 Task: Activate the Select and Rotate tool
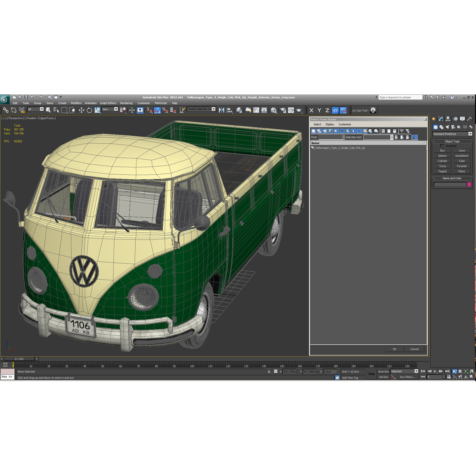point(89,110)
